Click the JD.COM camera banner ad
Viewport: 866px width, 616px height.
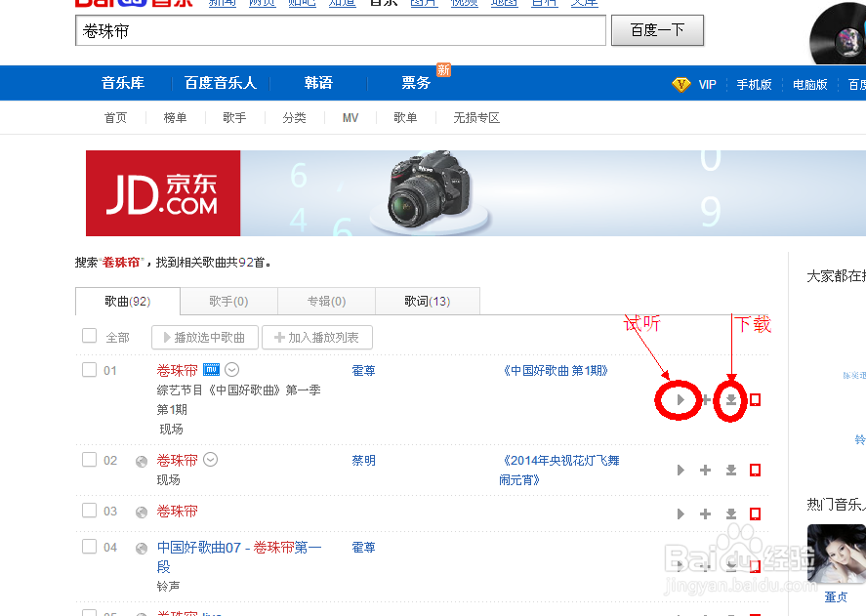click(x=475, y=193)
